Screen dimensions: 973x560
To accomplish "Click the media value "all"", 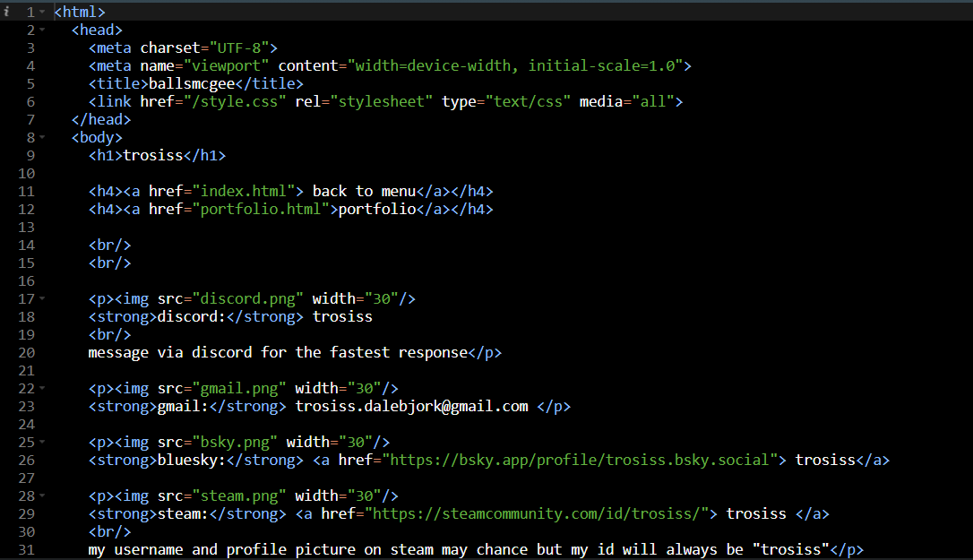I will coord(653,102).
